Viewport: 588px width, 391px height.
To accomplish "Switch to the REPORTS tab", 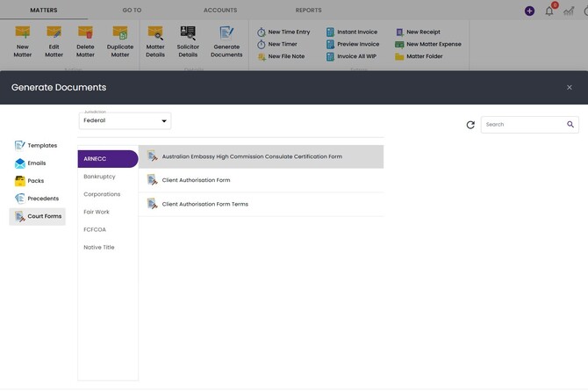I will pos(308,11).
